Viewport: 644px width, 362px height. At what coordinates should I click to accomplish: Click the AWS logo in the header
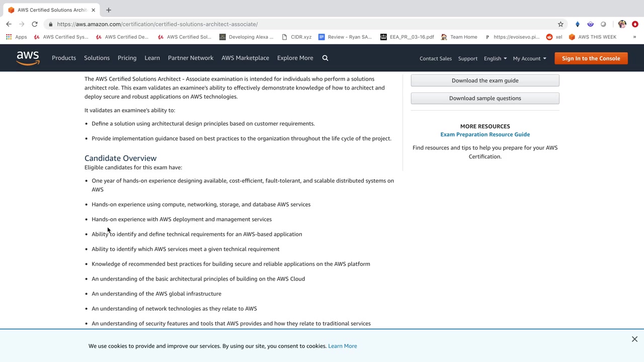[x=28, y=58]
